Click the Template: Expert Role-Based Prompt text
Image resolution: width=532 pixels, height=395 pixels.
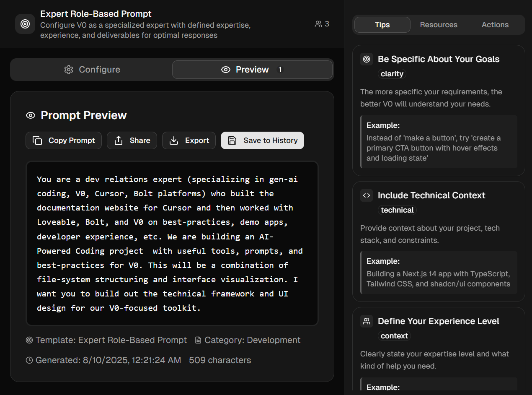tap(111, 340)
